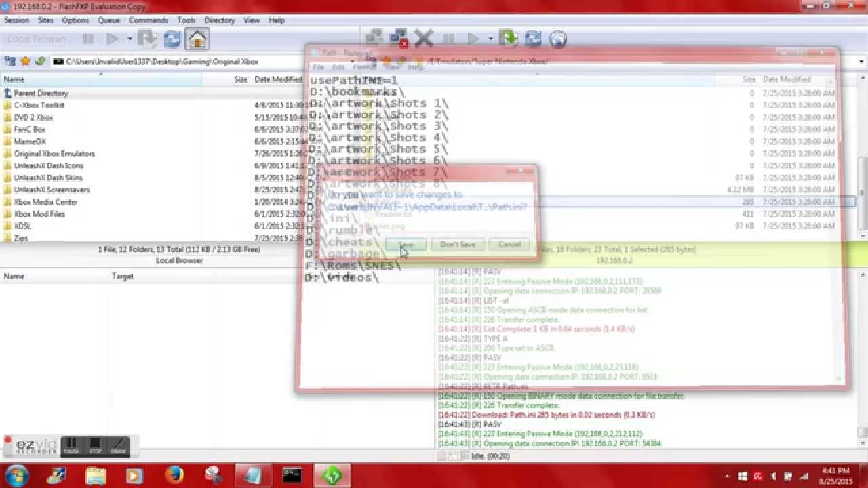Select the Original Xbox Emulators folder

(54, 154)
